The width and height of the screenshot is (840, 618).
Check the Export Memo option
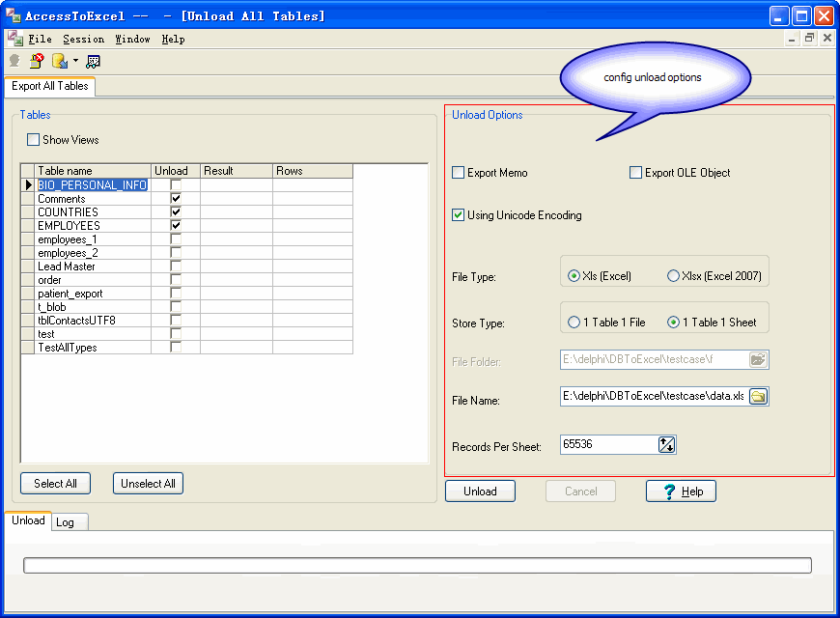tap(458, 173)
